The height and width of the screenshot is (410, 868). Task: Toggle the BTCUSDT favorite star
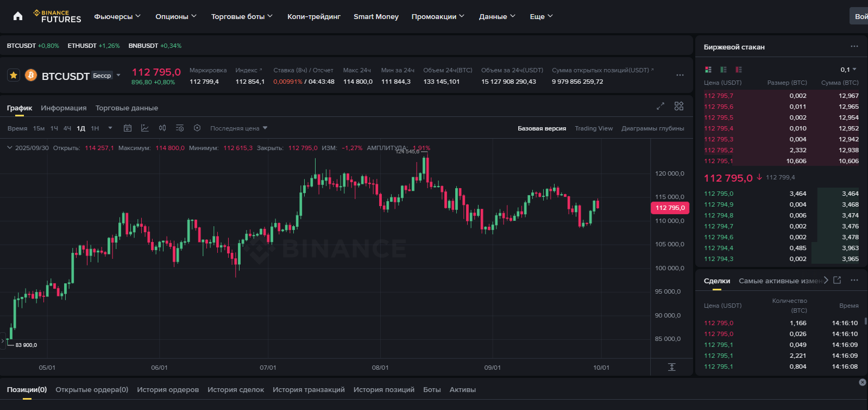(x=14, y=75)
